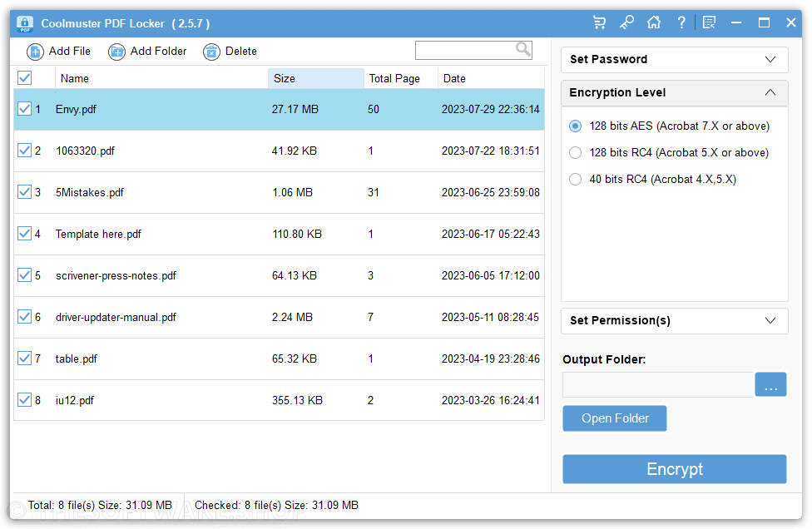Click the Add File label
812x529 pixels.
tap(69, 52)
